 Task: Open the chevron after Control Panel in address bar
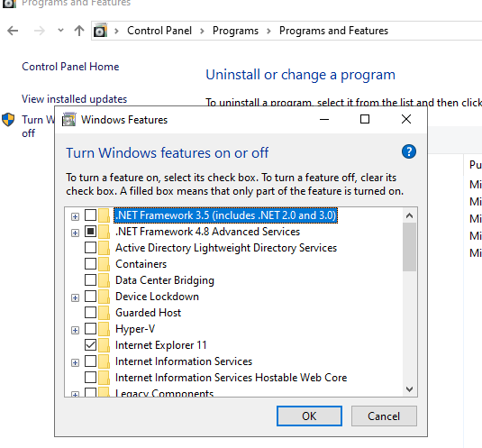pos(202,31)
